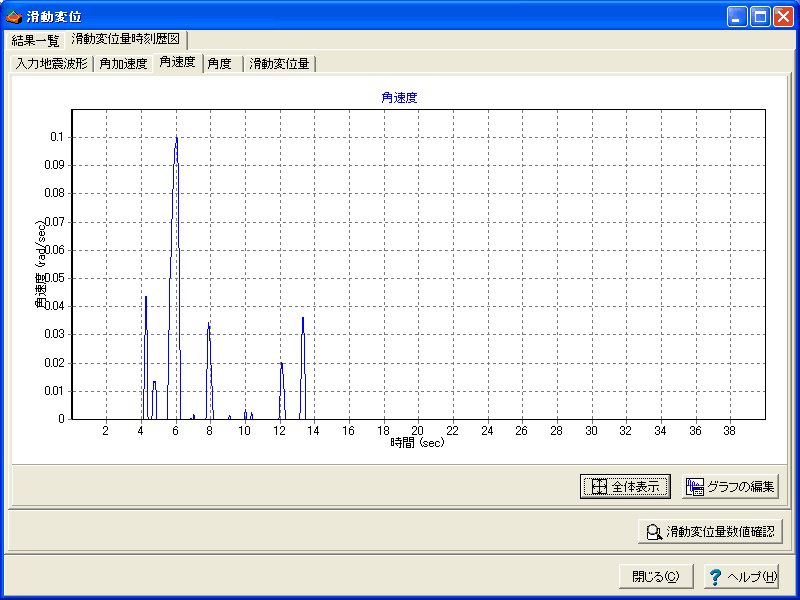Click the application icon in title bar
The image size is (800, 600).
tap(14, 17)
